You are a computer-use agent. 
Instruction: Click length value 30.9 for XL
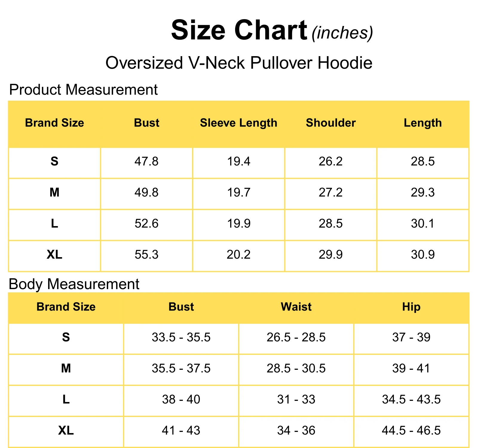pos(423,254)
